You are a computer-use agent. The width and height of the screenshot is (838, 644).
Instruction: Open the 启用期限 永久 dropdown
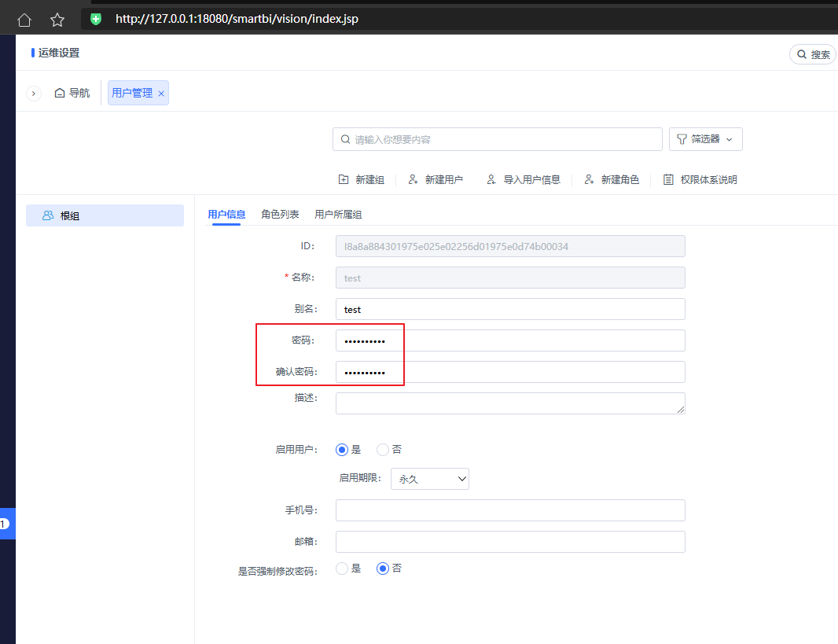point(430,479)
